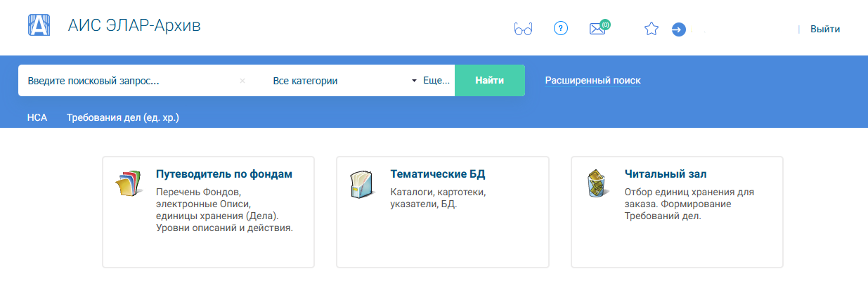Viewport: 868px width, 302px height.
Task: Click the text beginning 'Перечень Фондов, электронные Описи'
Action: coord(224,210)
